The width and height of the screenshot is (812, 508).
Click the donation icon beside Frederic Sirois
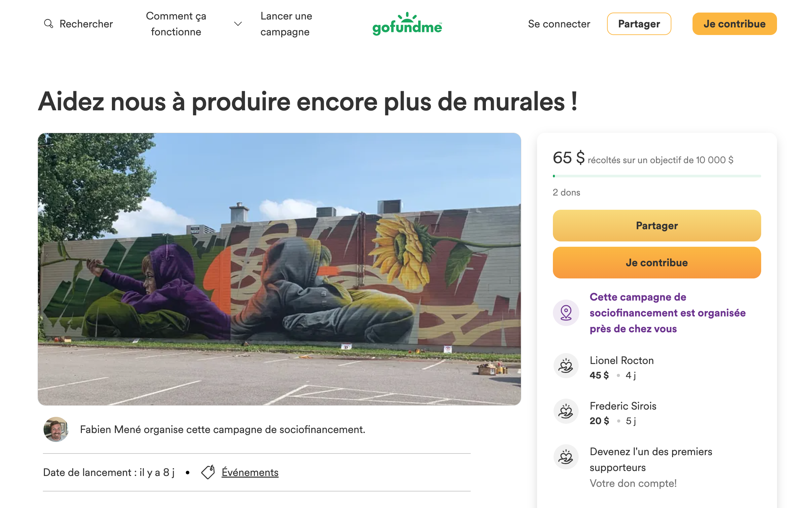pyautogui.click(x=566, y=411)
